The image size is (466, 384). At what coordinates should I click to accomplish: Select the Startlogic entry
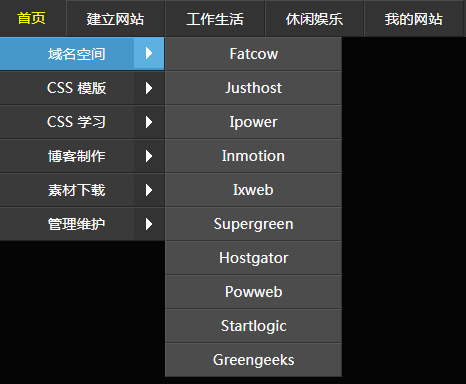253,326
